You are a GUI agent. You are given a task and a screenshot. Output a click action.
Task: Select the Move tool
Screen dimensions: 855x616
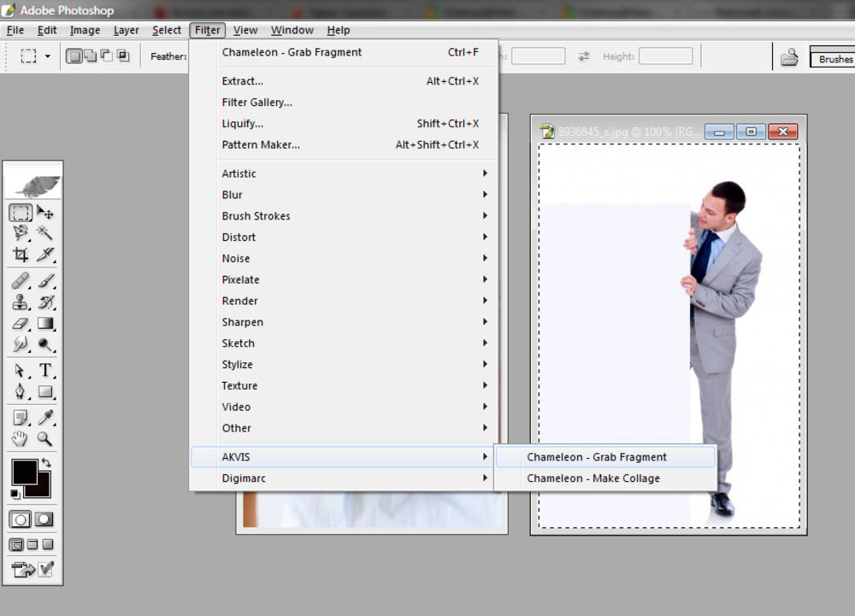44,212
